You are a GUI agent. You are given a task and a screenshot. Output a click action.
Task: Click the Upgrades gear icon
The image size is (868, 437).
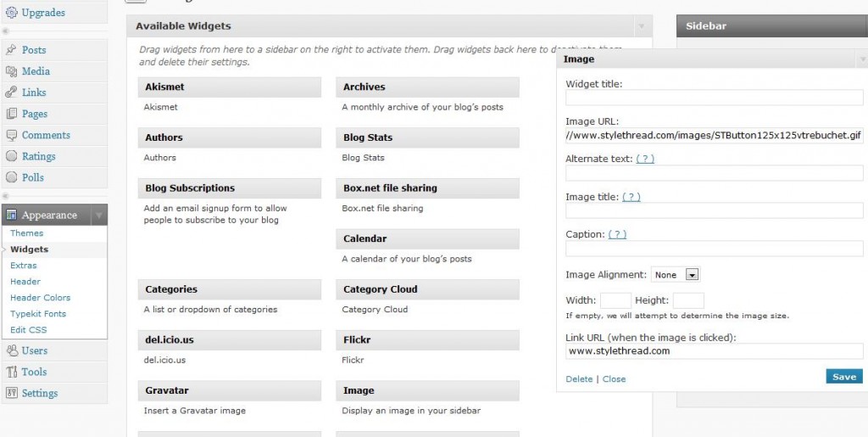[x=11, y=13]
